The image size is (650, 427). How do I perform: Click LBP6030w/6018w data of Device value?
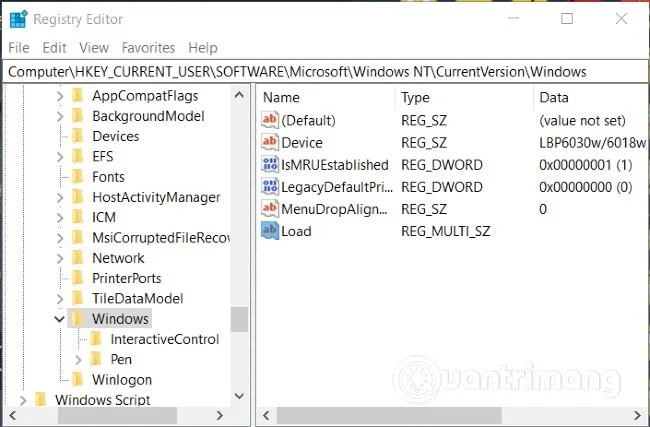(x=593, y=143)
